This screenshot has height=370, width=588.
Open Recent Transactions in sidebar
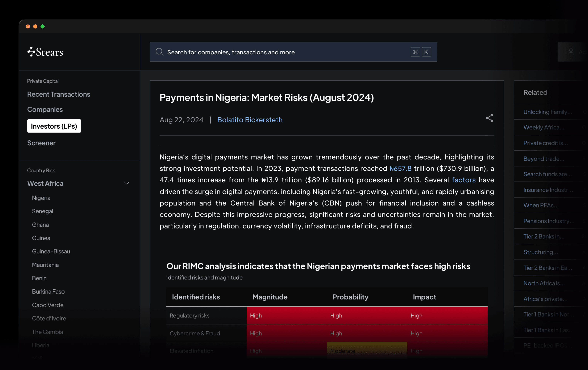pos(59,94)
